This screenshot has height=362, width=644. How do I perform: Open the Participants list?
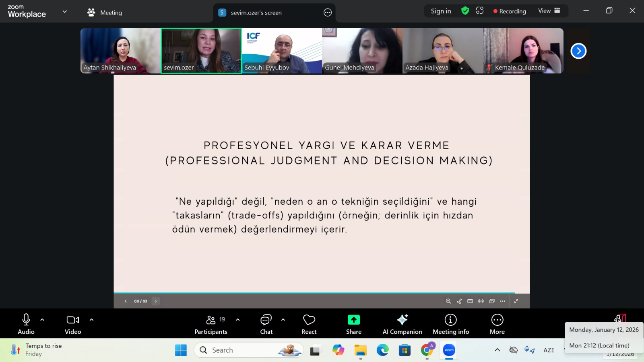pyautogui.click(x=211, y=324)
